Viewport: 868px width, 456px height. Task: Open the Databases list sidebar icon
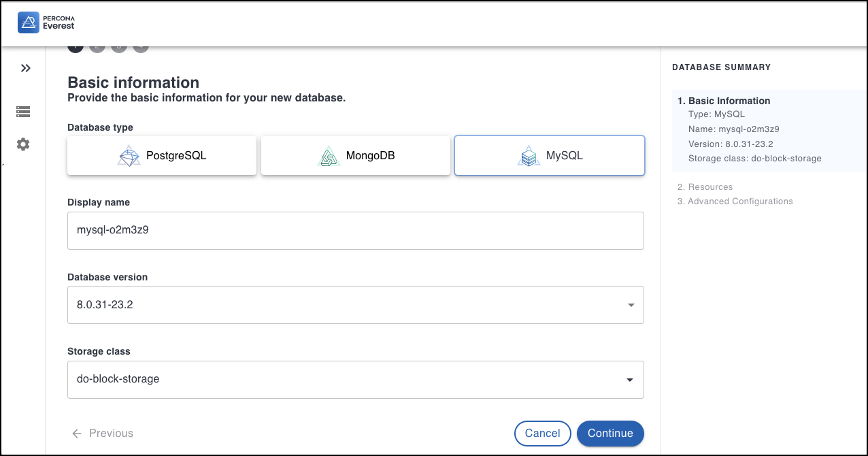click(22, 111)
